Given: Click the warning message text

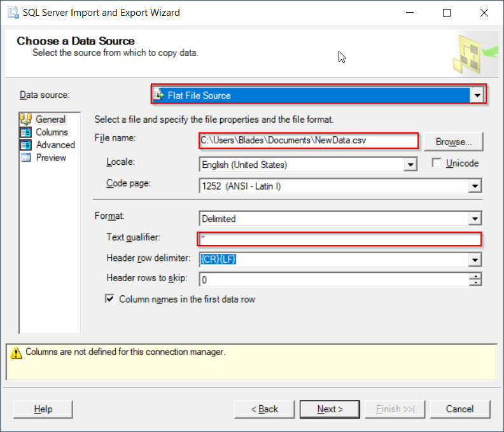Looking at the screenshot, I should point(125,352).
